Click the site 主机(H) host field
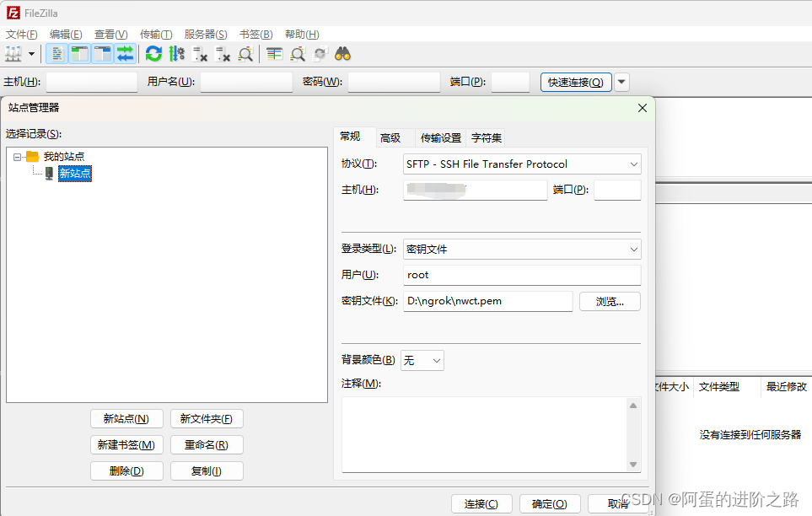The height and width of the screenshot is (516, 812). [x=476, y=190]
